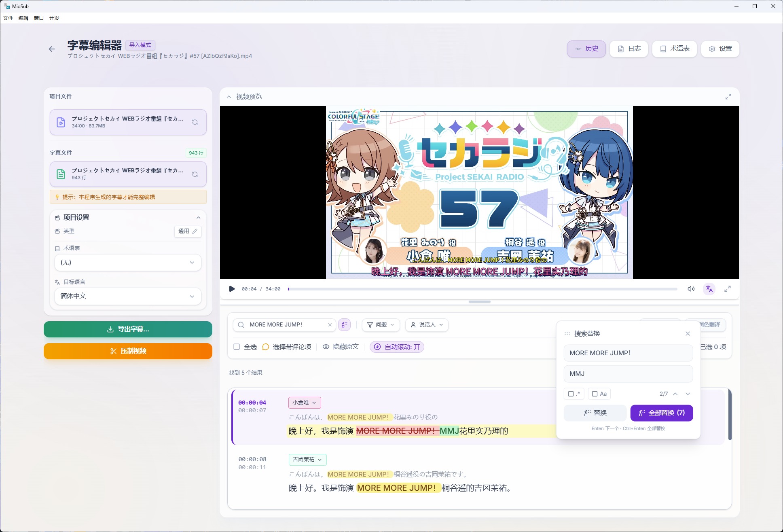Open the 文件 menu
The height and width of the screenshot is (532, 783).
(x=8, y=18)
